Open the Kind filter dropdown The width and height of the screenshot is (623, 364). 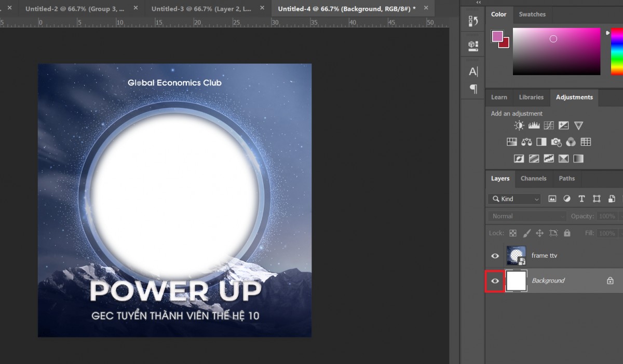click(514, 199)
